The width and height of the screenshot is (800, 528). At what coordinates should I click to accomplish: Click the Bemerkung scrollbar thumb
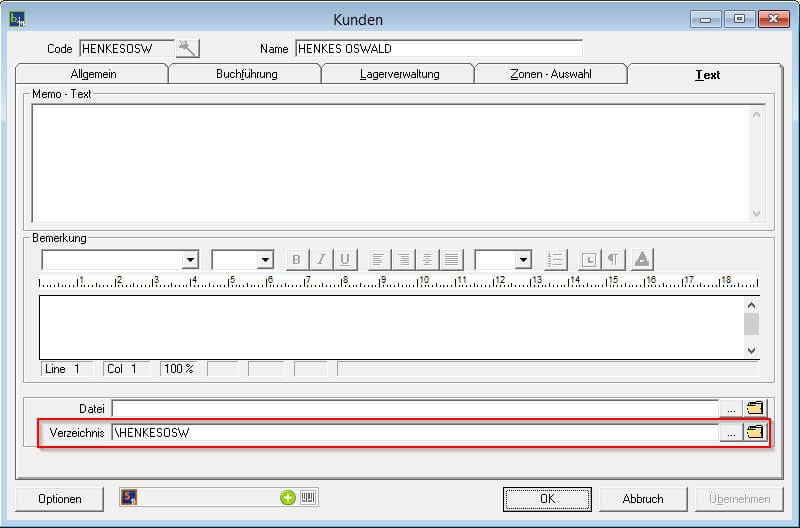point(752,324)
